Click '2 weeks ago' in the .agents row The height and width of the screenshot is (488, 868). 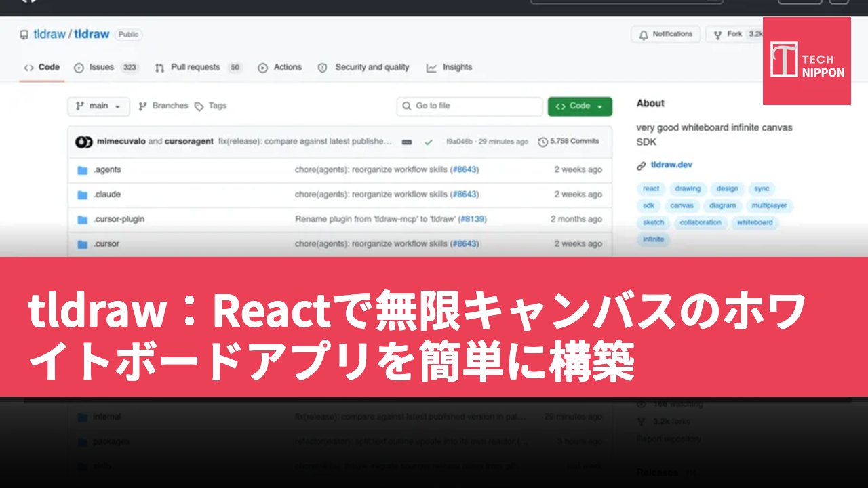point(578,170)
